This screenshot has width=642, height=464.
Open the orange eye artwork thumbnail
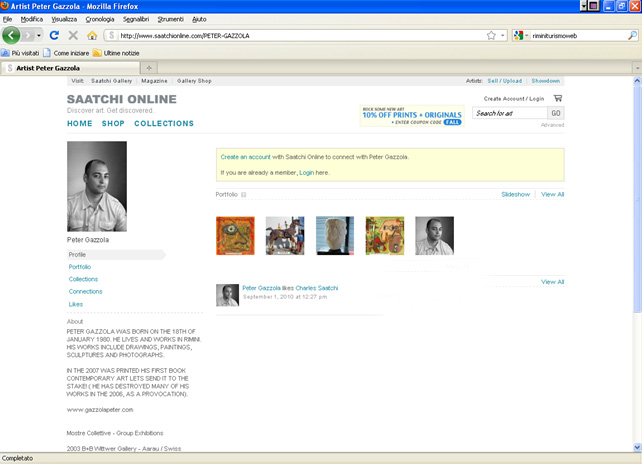point(235,236)
